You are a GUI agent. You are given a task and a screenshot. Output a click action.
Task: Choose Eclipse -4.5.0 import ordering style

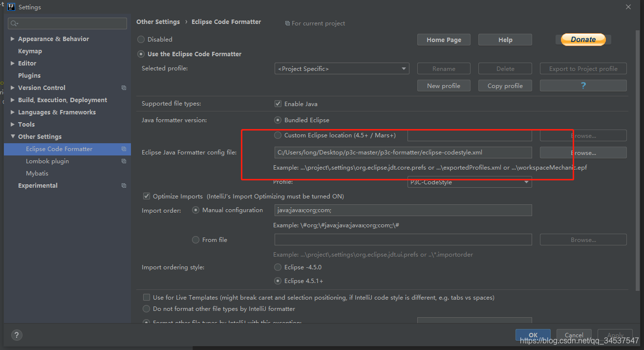point(278,267)
